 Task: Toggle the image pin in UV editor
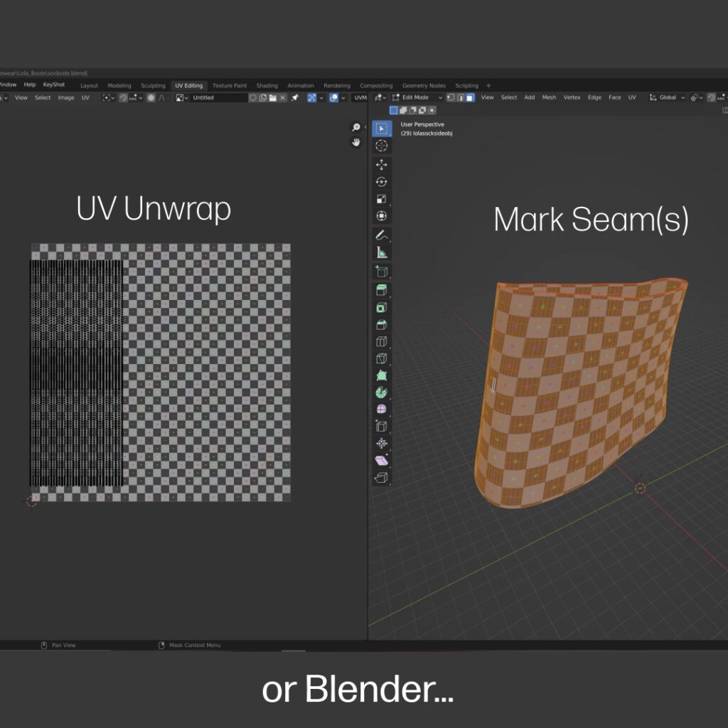tap(295, 97)
